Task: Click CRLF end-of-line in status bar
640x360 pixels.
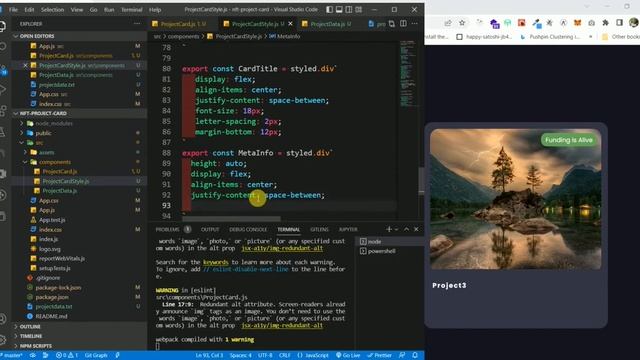Action: coord(284,355)
